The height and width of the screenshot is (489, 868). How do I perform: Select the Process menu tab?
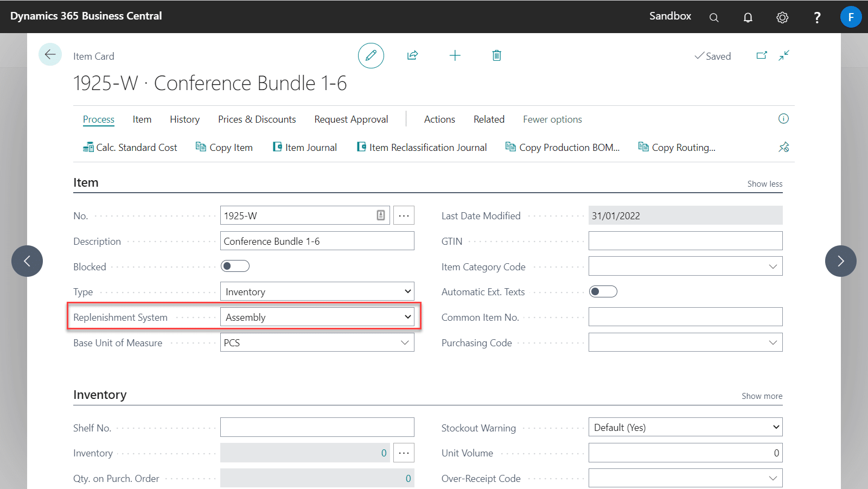point(99,119)
